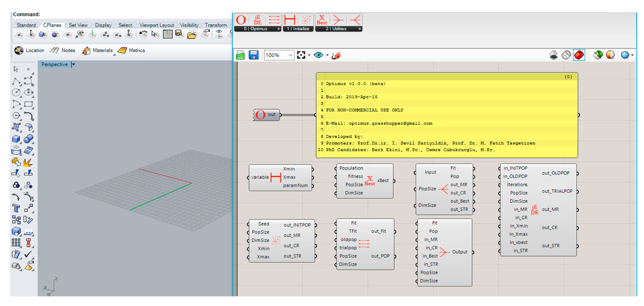644x306 pixels.
Task: Click the open file green folder icon
Action: pos(240,55)
